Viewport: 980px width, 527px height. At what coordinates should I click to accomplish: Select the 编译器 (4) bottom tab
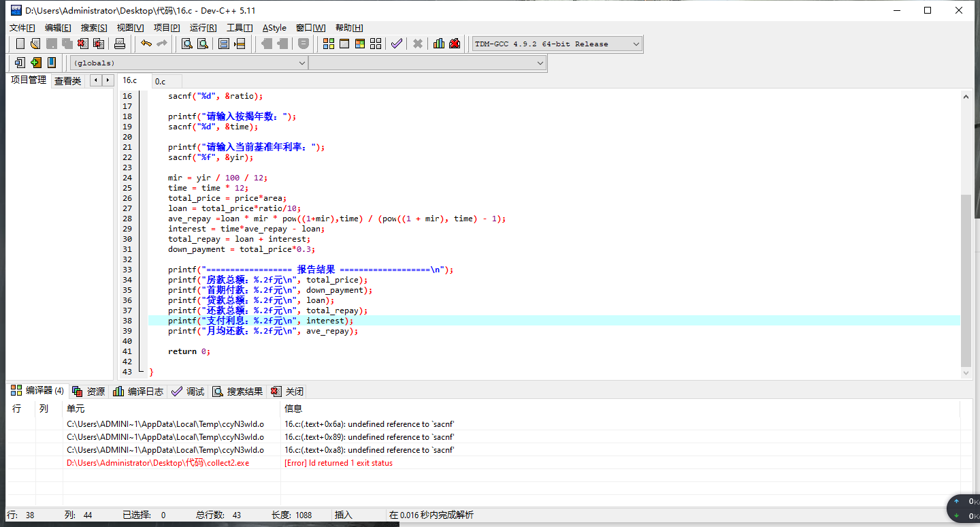point(37,391)
